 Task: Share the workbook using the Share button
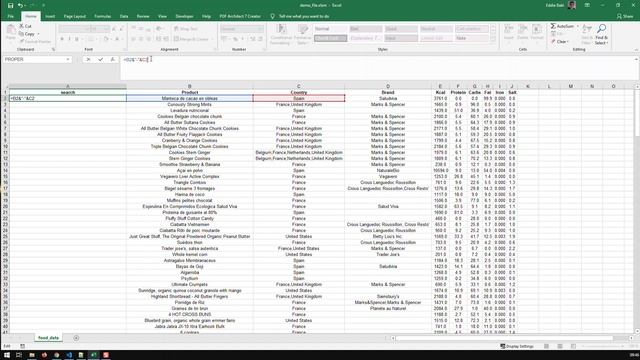(x=625, y=16)
